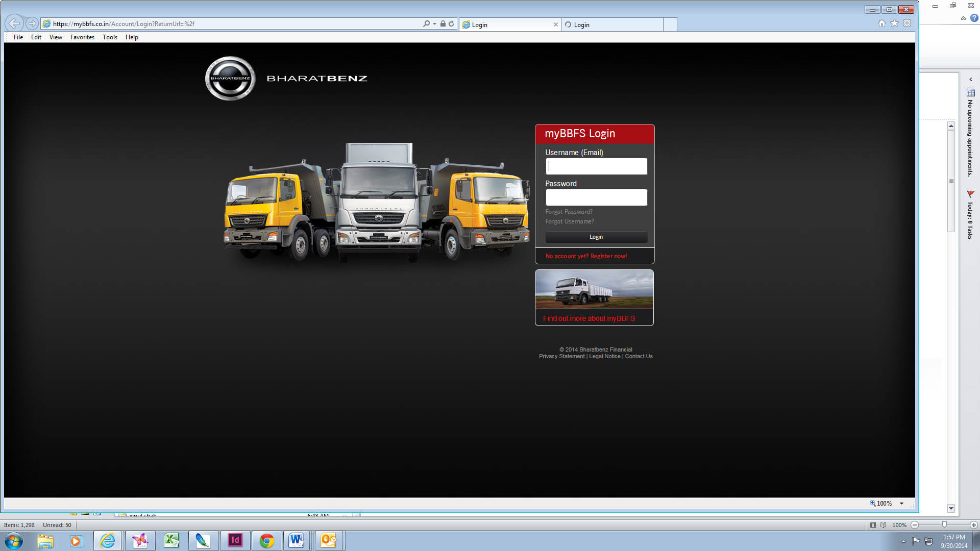This screenshot has height=551, width=980.
Task: Launch Google Chrome from taskbar
Action: point(266,541)
